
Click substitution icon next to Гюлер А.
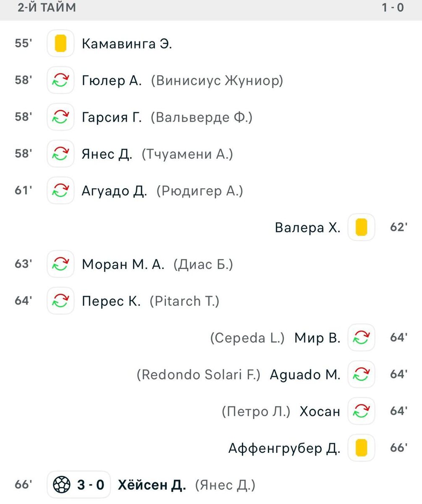pos(61,80)
